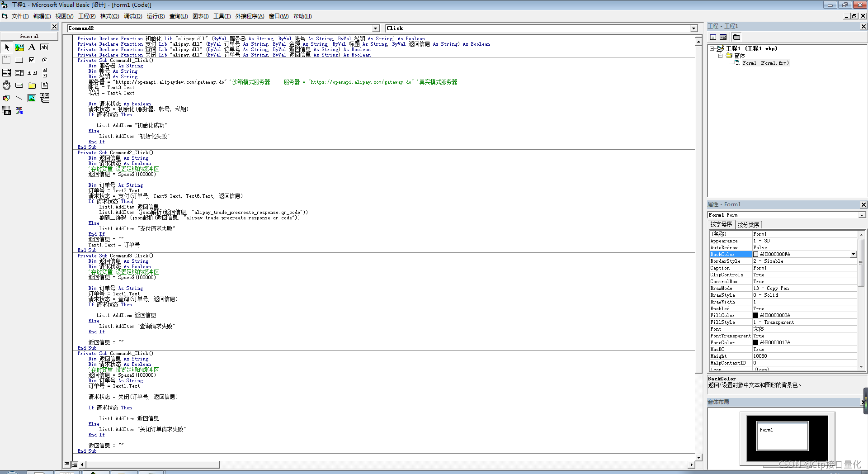Select the Font property row
Image resolution: width=868 pixels, height=474 pixels.
(783, 329)
